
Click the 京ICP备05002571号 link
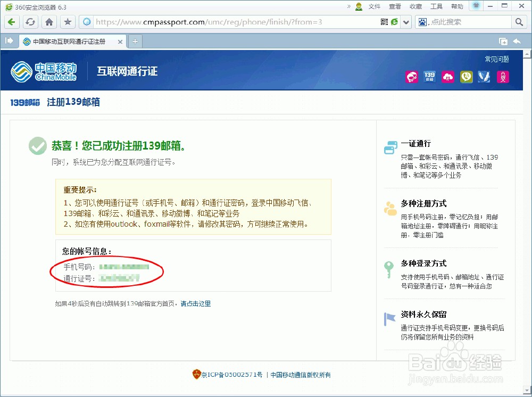pyautogui.click(x=232, y=375)
